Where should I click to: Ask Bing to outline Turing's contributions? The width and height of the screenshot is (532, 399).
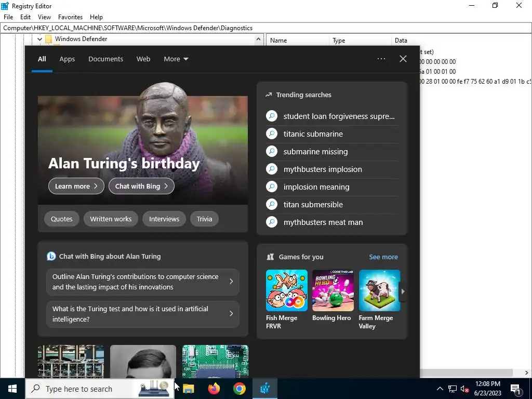coord(143,282)
